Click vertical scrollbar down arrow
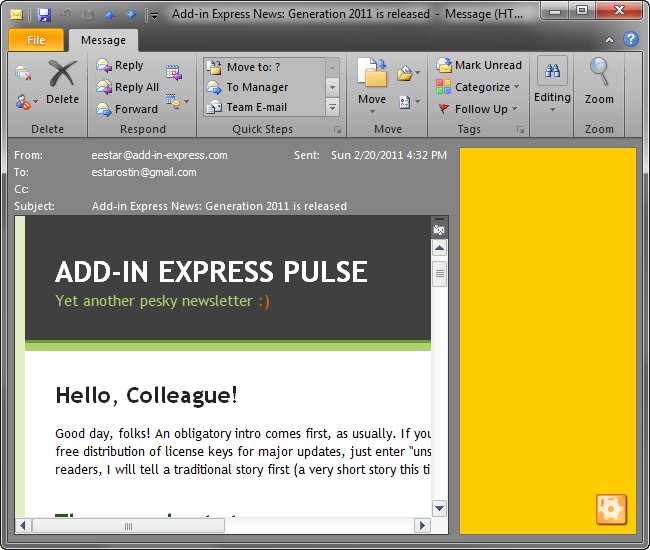 tap(439, 508)
